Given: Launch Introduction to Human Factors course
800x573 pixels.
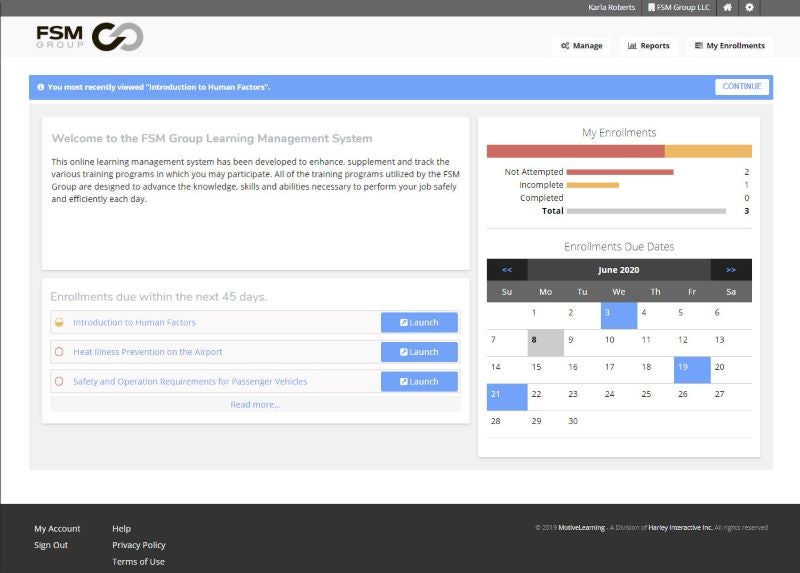Looking at the screenshot, I should [x=419, y=323].
